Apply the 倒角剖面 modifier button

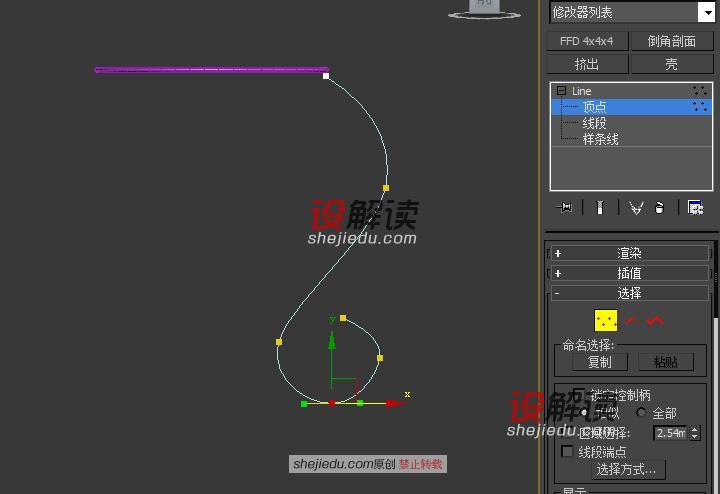click(x=672, y=41)
